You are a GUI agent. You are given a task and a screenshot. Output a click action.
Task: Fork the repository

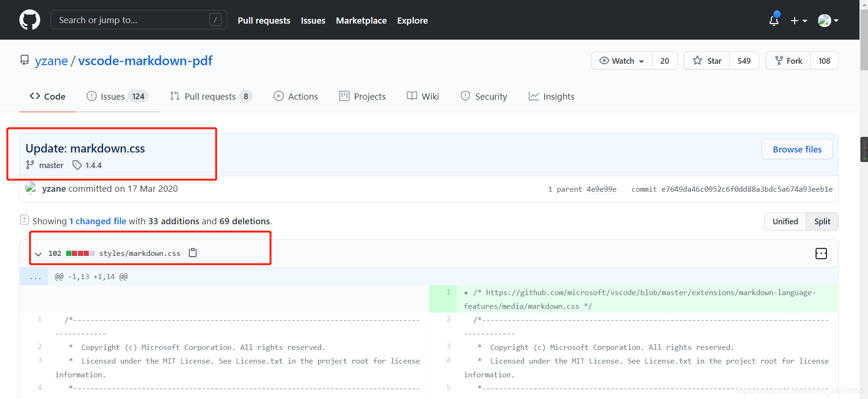[789, 60]
